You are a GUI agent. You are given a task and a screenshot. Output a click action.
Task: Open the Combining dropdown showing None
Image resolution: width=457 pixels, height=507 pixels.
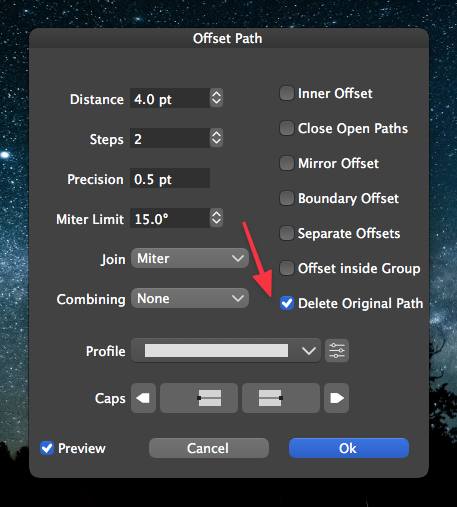click(190, 298)
